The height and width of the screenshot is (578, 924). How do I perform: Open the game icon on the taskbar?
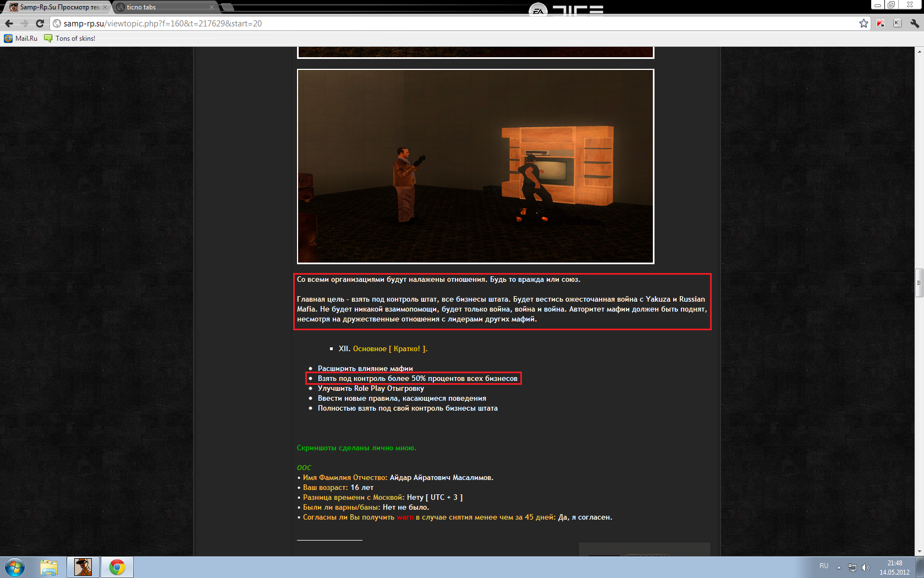83,567
